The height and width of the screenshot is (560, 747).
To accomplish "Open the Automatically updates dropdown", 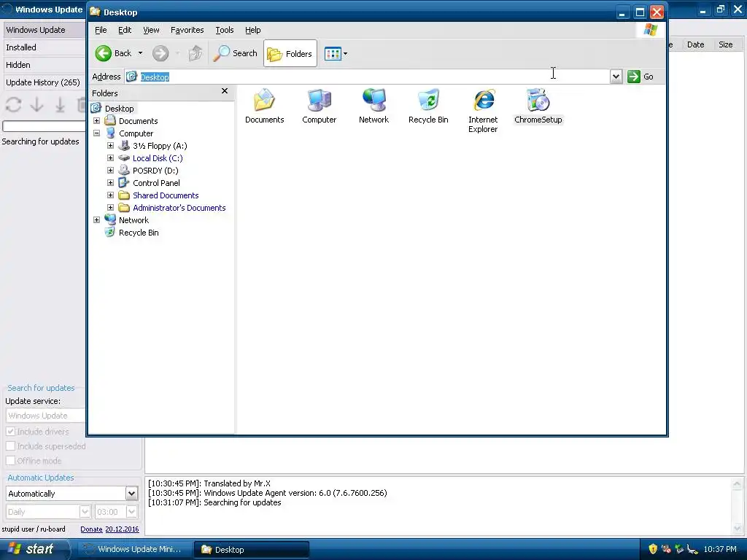I will (x=132, y=494).
